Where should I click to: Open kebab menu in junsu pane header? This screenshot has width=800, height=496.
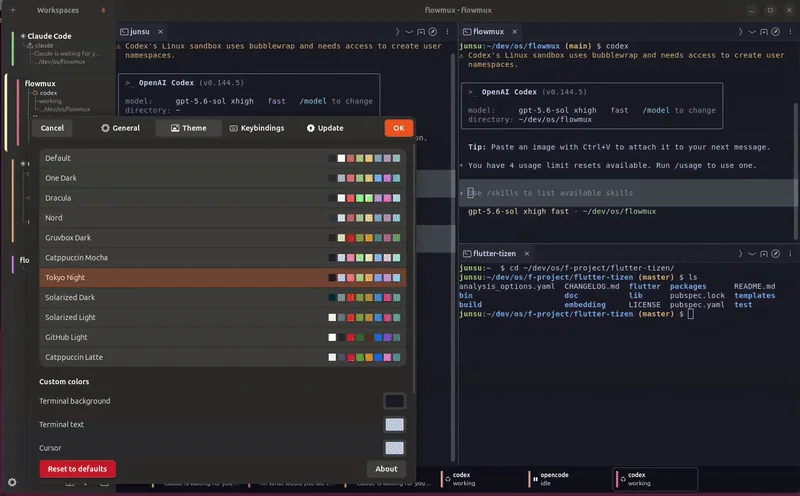pyautogui.click(x=447, y=32)
